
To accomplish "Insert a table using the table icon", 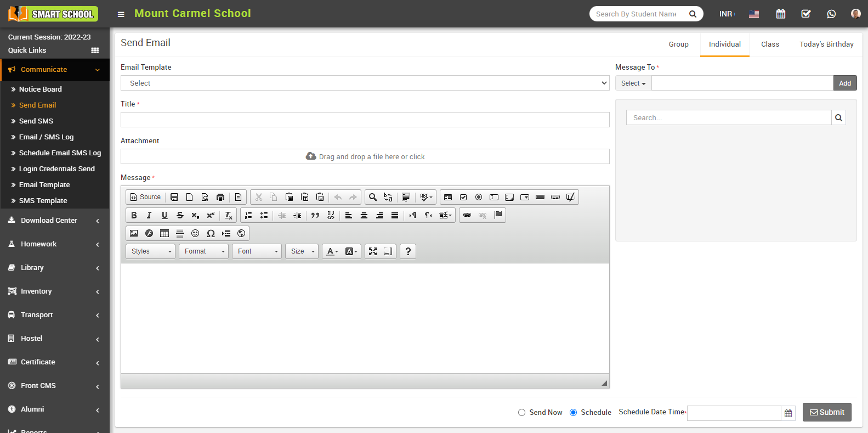I will click(164, 233).
